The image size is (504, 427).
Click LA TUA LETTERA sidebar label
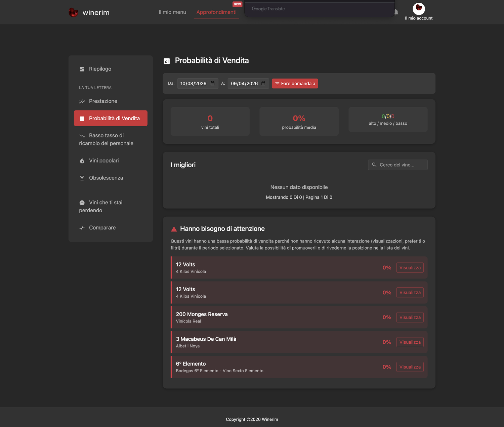pyautogui.click(x=95, y=88)
